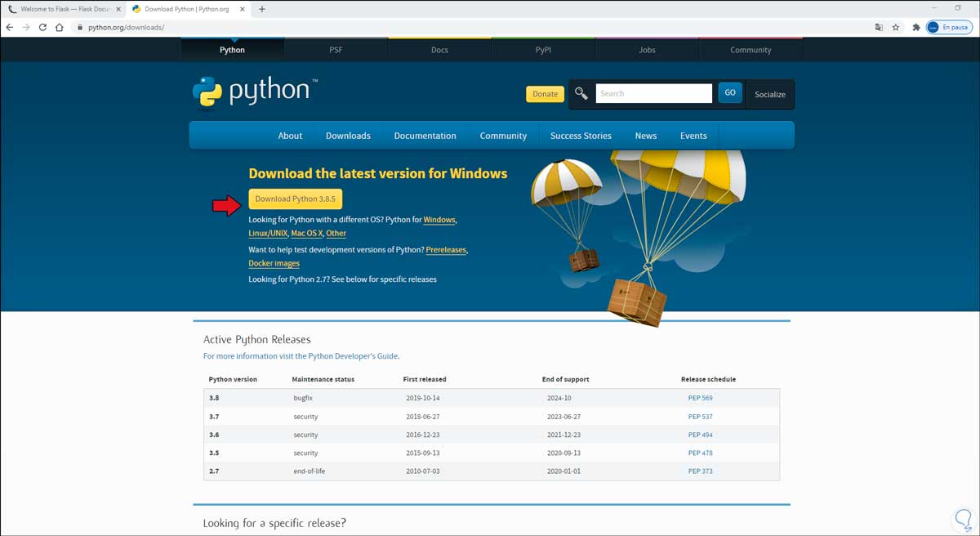The width and height of the screenshot is (980, 536).
Task: Open PEP 373 release schedule
Action: click(701, 471)
